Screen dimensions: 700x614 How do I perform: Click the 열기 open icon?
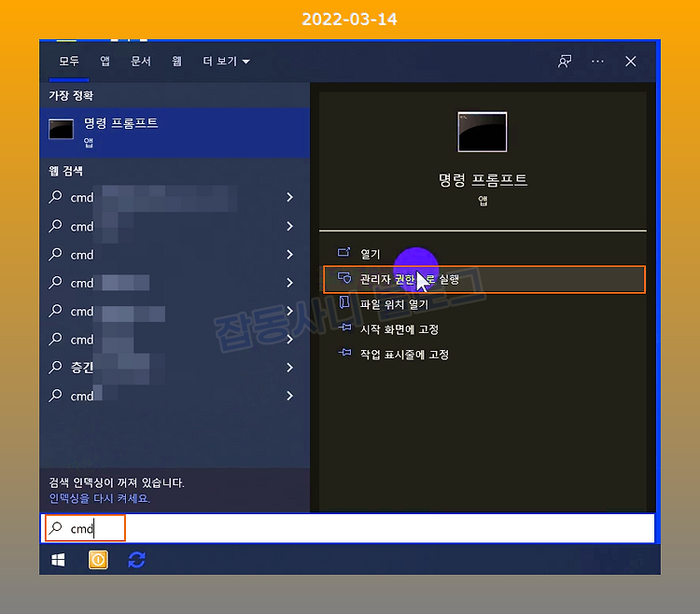343,253
